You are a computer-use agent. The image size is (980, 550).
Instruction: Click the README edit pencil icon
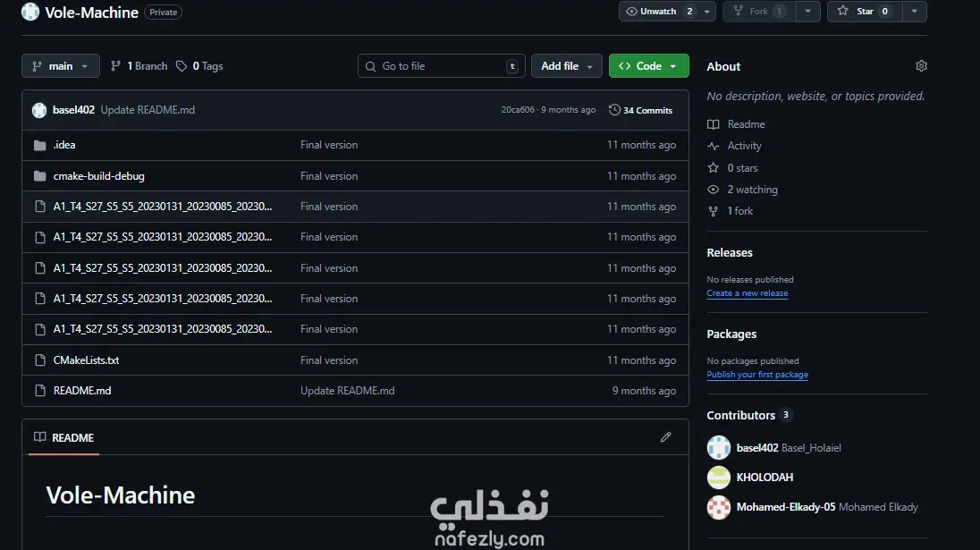(x=665, y=437)
